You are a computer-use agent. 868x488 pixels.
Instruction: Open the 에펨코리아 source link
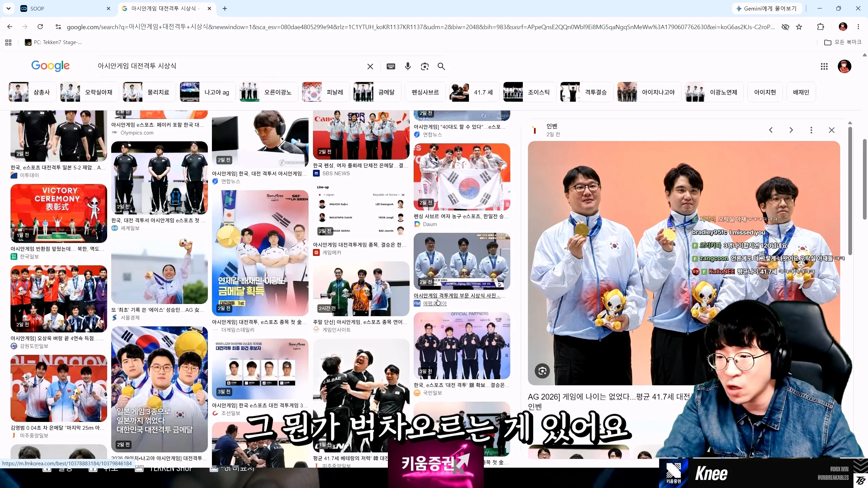(x=435, y=303)
